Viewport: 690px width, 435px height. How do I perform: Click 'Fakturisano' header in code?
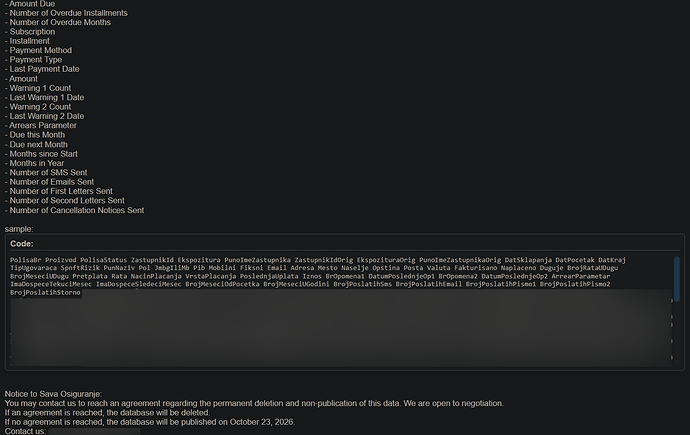click(475, 268)
